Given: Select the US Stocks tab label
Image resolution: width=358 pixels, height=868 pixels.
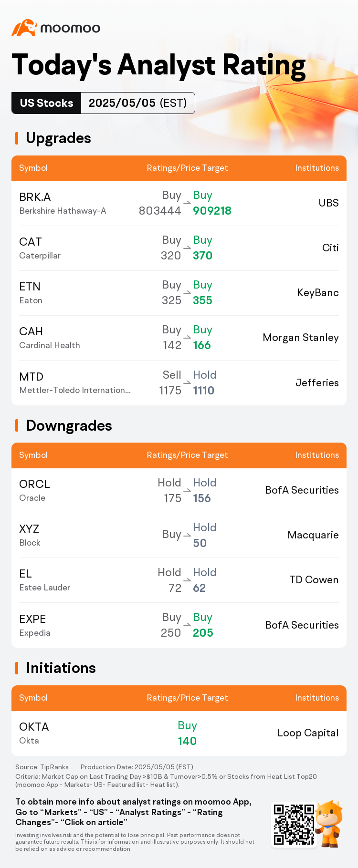Looking at the screenshot, I should coord(47,103).
